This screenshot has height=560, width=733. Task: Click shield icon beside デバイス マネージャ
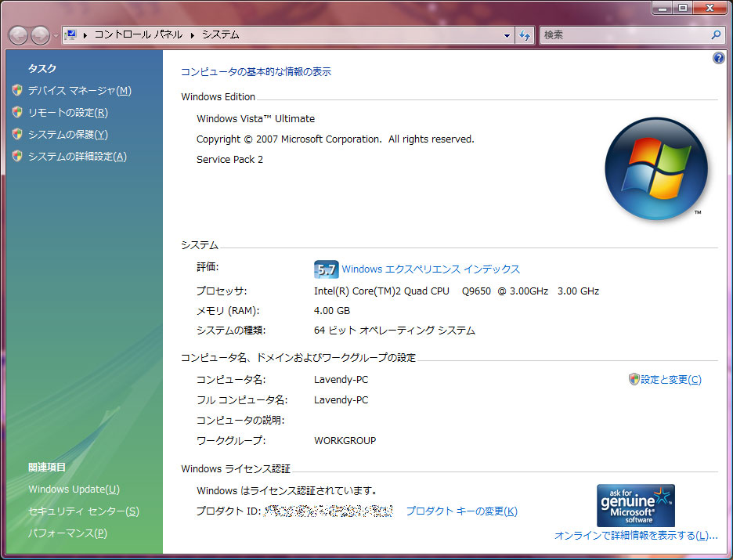point(17,90)
